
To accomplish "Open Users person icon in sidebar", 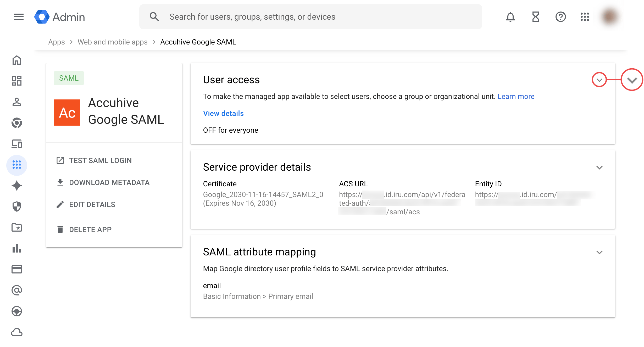I will pos(17,102).
